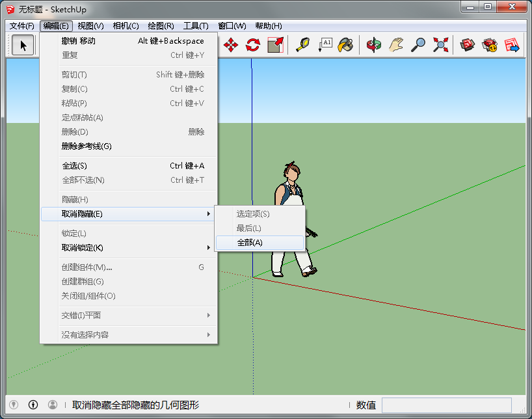Choose the Rotate tool
Screen dimensions: 532x419
coord(253,45)
